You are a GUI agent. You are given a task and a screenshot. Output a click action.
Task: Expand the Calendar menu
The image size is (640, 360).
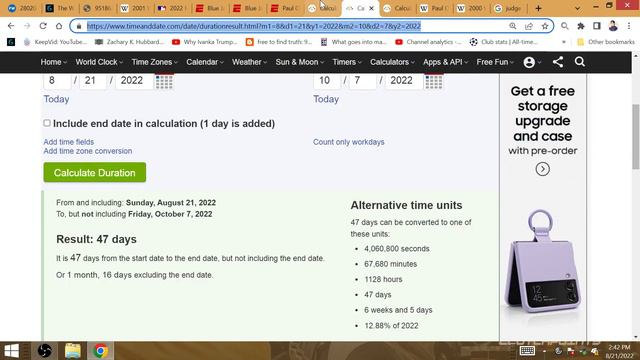tap(205, 62)
